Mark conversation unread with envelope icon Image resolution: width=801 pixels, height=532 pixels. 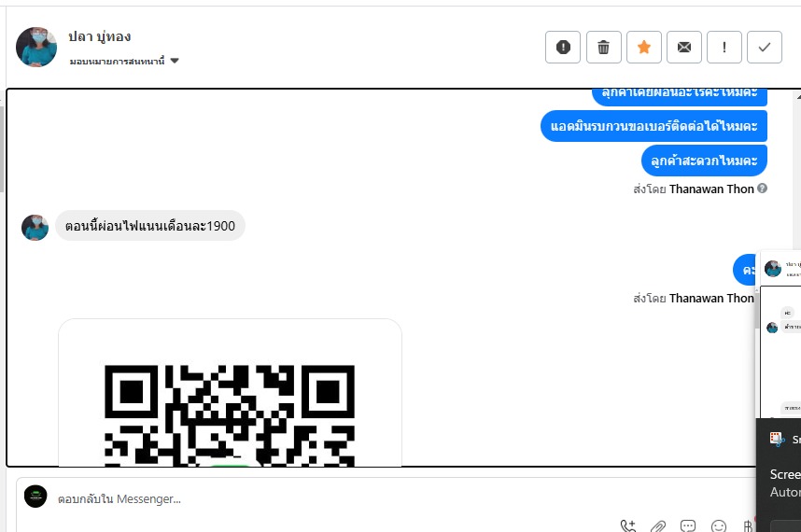(x=684, y=47)
